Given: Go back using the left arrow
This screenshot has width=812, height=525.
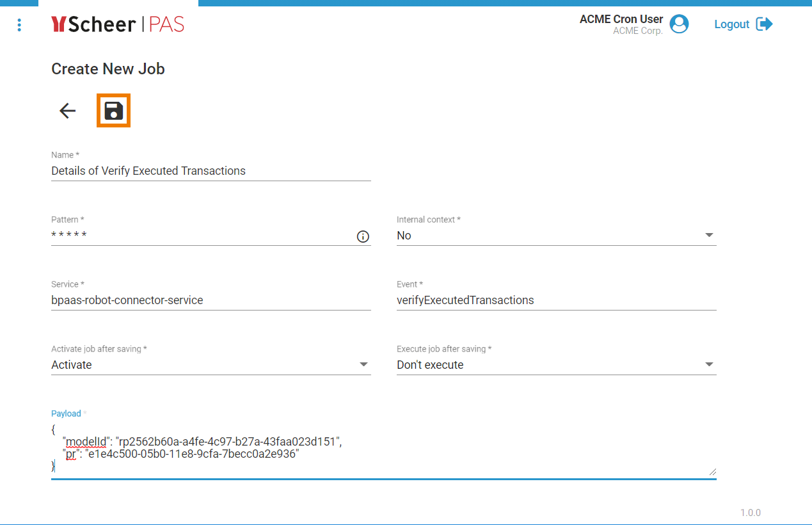Looking at the screenshot, I should pos(67,111).
